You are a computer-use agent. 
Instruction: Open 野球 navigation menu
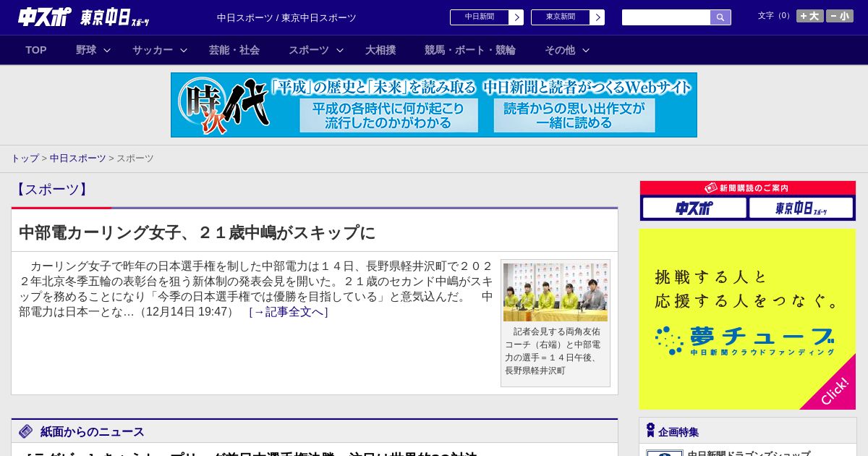point(86,50)
